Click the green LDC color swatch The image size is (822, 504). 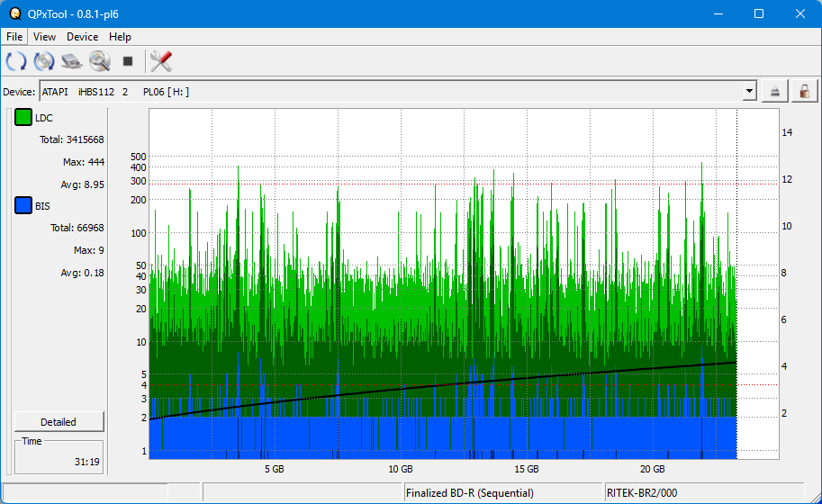(23, 118)
